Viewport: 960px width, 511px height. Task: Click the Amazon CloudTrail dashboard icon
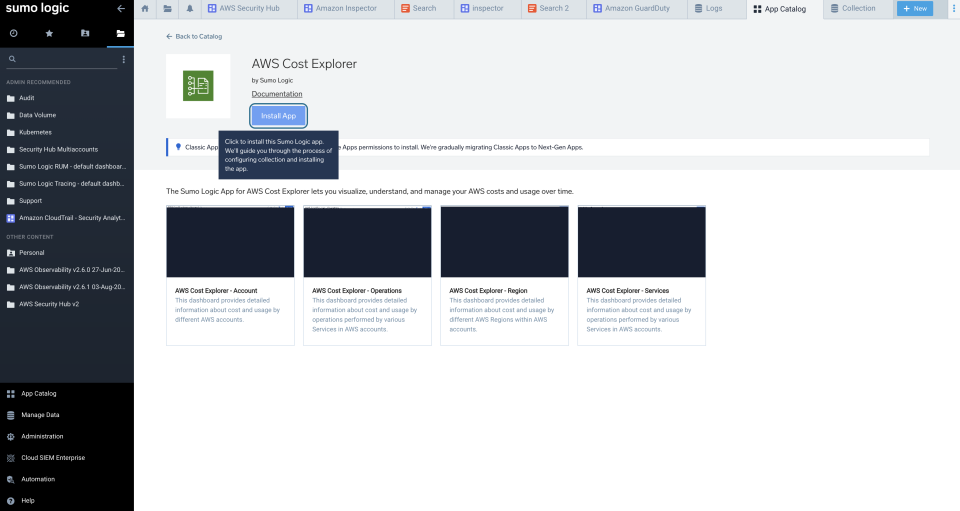point(10,218)
